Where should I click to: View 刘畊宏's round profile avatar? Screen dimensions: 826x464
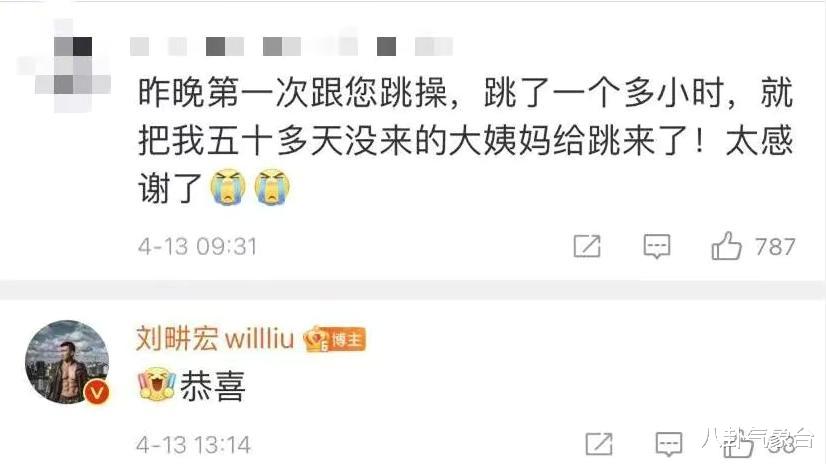[x=67, y=362]
